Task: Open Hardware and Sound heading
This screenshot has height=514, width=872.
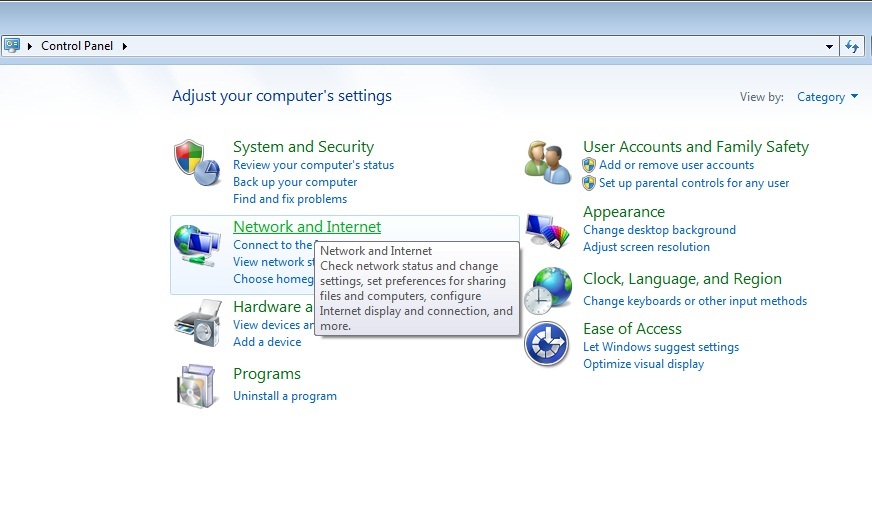Action: 273,307
